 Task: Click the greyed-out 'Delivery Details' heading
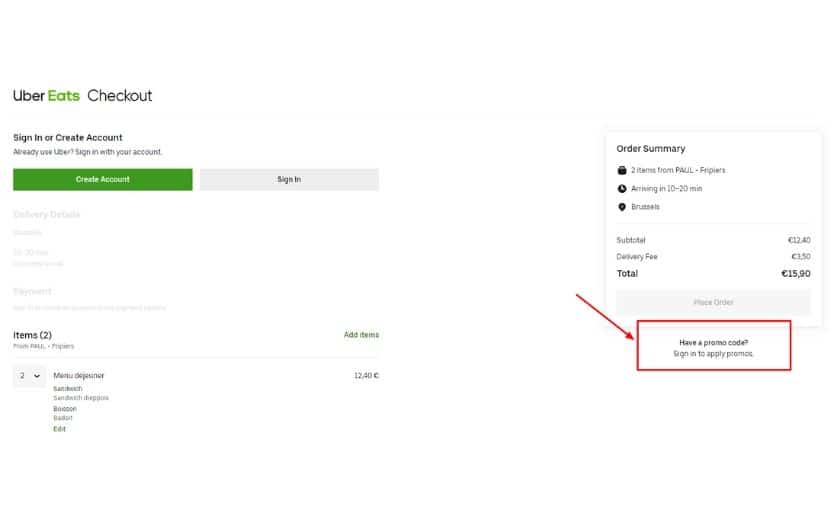[47, 214]
